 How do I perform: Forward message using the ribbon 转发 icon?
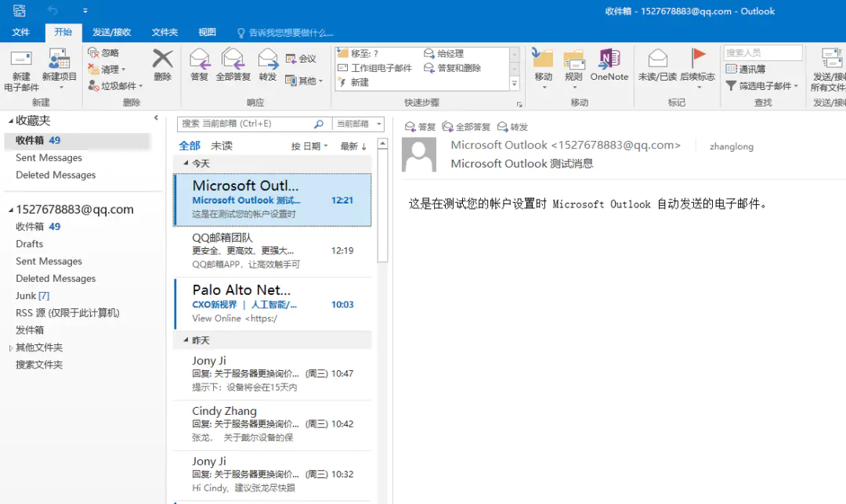tap(268, 65)
